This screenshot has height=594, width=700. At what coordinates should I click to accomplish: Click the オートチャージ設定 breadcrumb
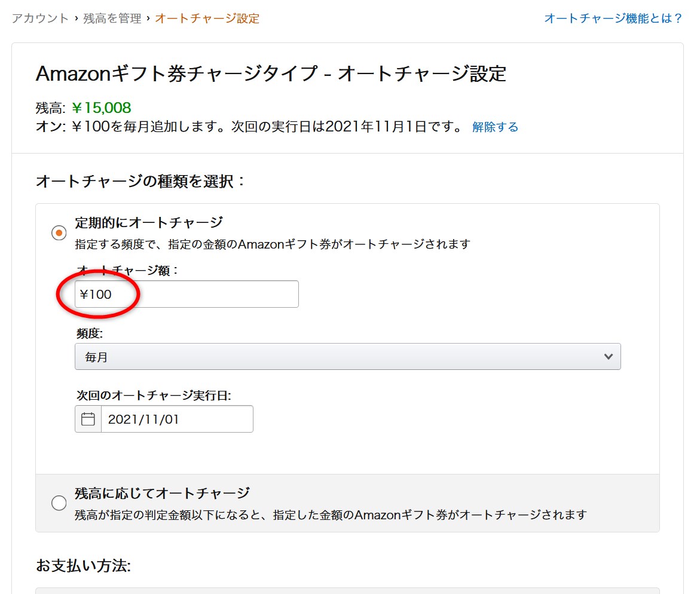(x=207, y=19)
